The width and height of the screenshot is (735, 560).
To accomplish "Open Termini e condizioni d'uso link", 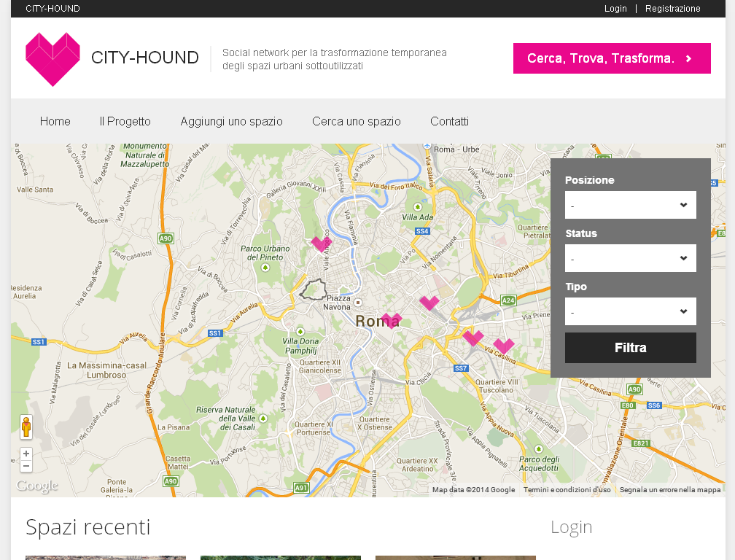I will (x=567, y=490).
